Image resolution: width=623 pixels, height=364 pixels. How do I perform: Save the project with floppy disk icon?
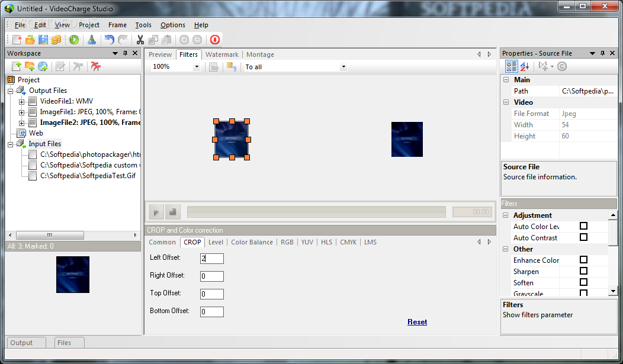(43, 40)
